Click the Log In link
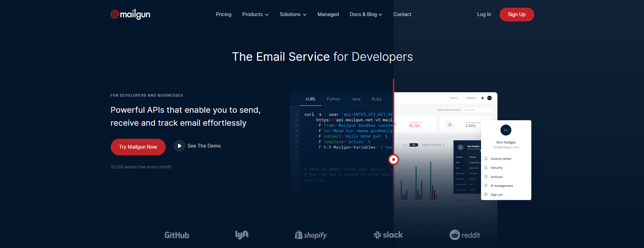 point(484,14)
